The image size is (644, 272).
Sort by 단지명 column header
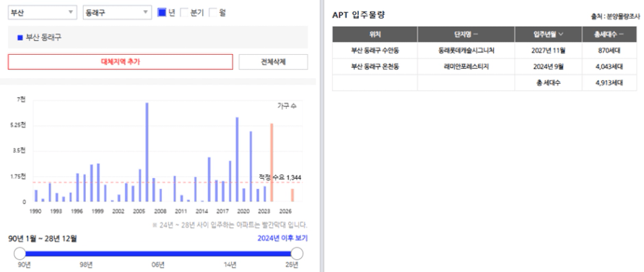coord(466,35)
